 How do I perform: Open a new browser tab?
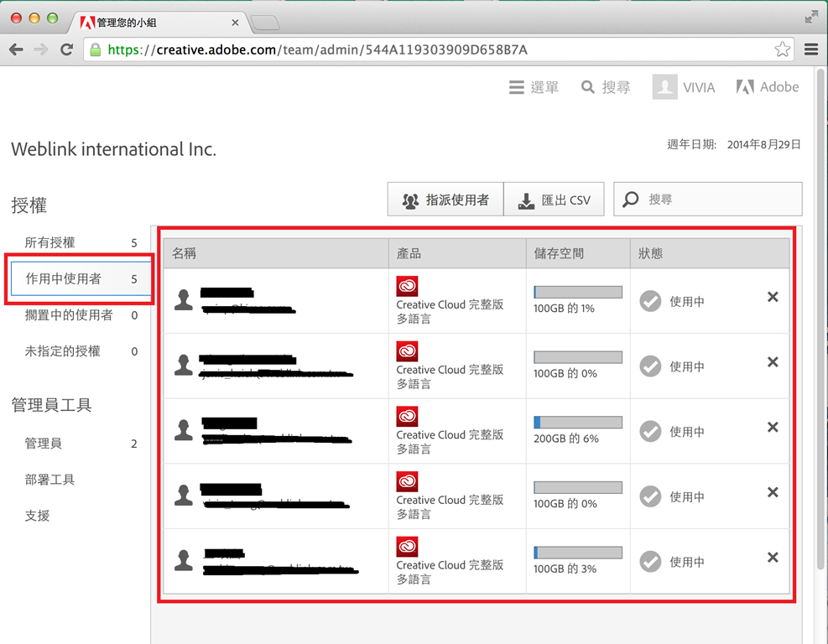tap(265, 23)
